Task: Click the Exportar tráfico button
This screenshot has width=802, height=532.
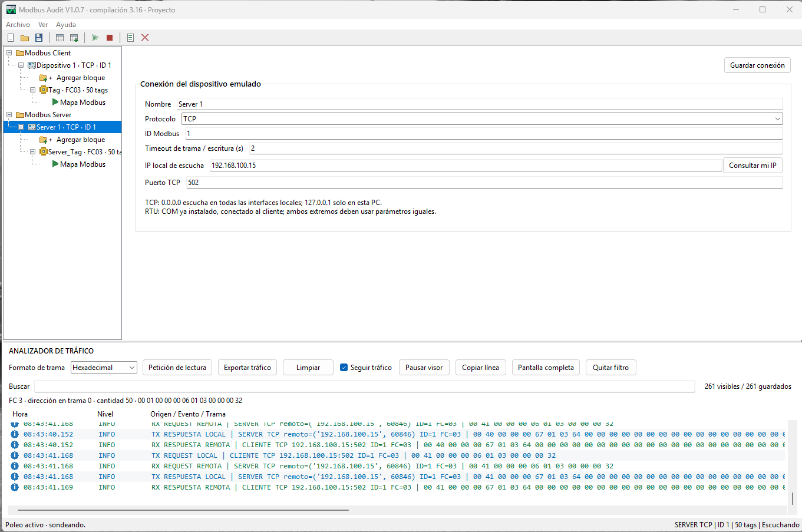Action: [247, 368]
